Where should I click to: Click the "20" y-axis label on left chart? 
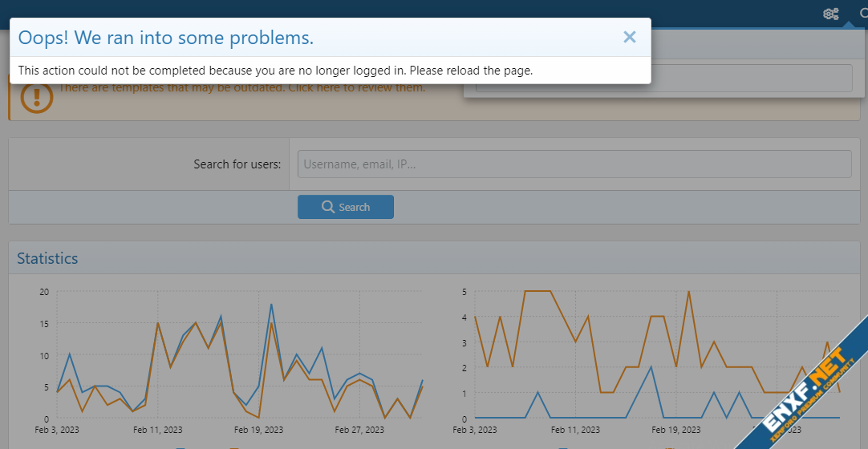pos(44,292)
